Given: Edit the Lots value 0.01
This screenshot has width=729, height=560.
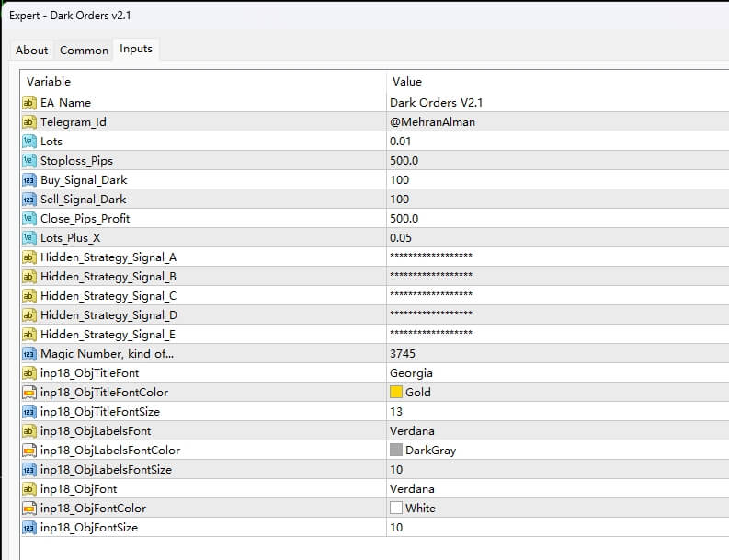Looking at the screenshot, I should 400,142.
